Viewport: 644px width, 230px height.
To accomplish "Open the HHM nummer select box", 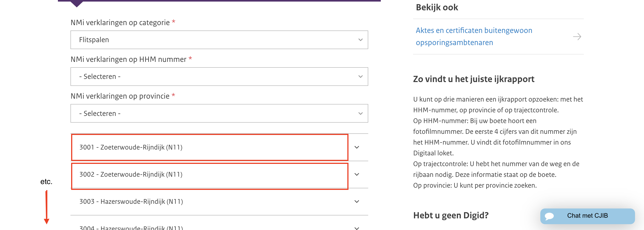I will (x=219, y=76).
